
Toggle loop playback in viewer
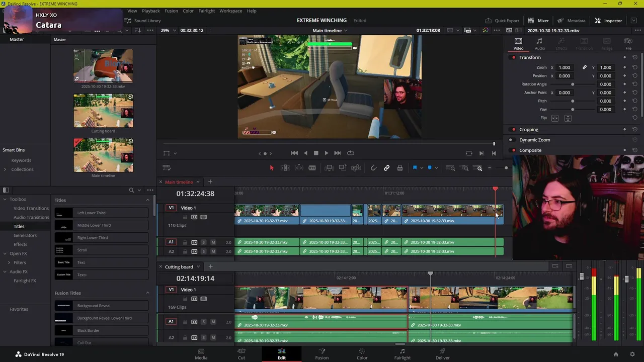351,153
